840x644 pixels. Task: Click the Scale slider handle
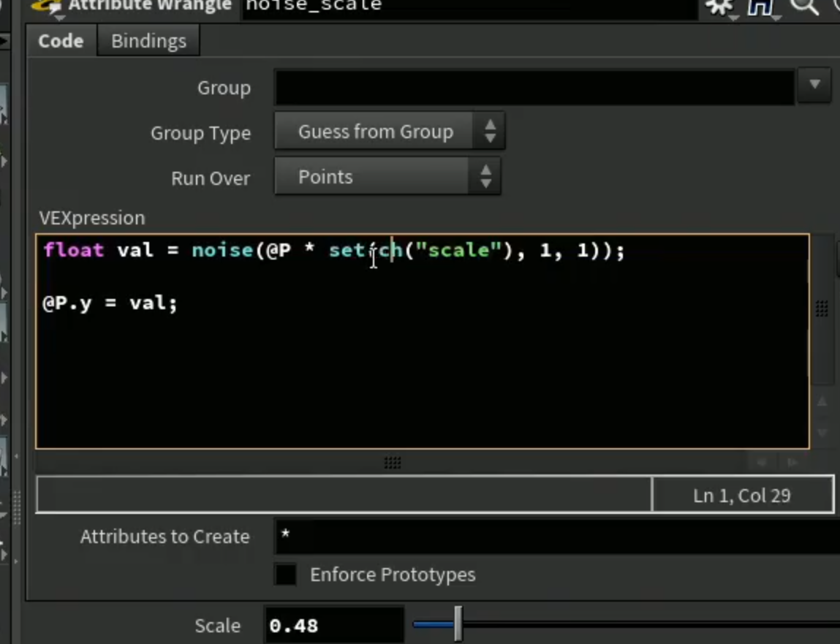point(458,624)
